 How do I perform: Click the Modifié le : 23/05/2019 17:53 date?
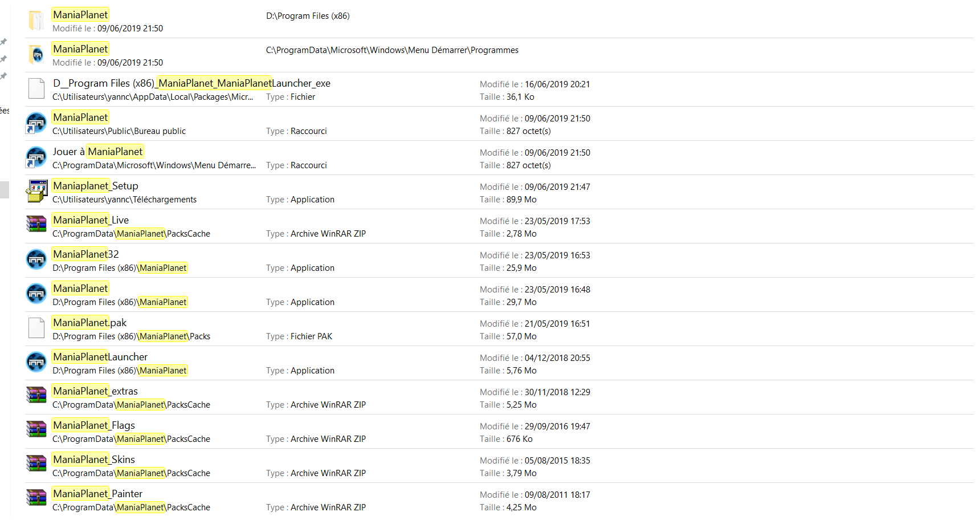click(x=535, y=221)
